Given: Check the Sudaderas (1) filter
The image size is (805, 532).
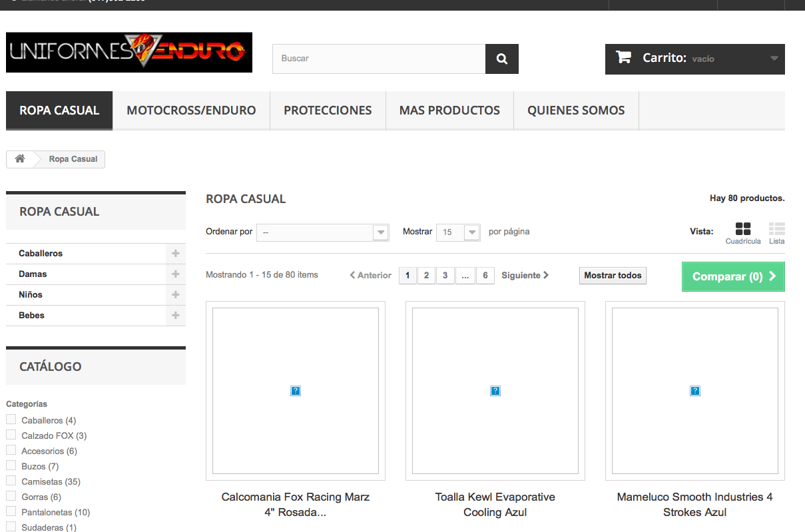Looking at the screenshot, I should 11,527.
